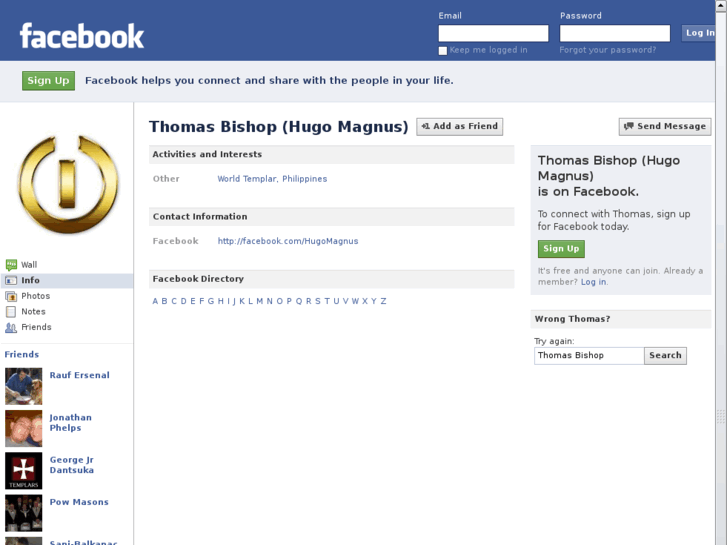
Task: Click the Facebook logo
Action: (82, 36)
